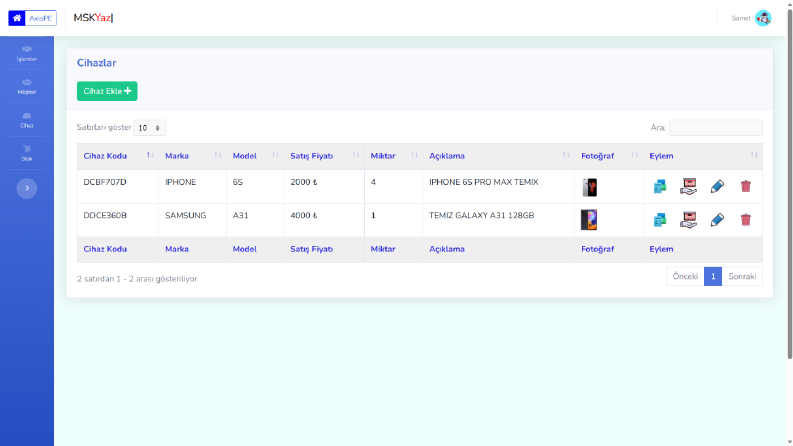Sort by Miktar column header
This screenshot has height=446, width=793.
(393, 156)
